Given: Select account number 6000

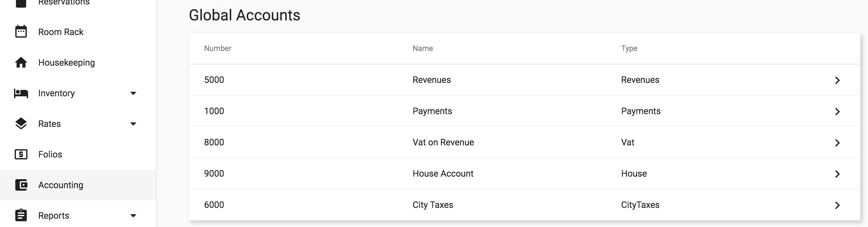Looking at the screenshot, I should [x=214, y=205].
